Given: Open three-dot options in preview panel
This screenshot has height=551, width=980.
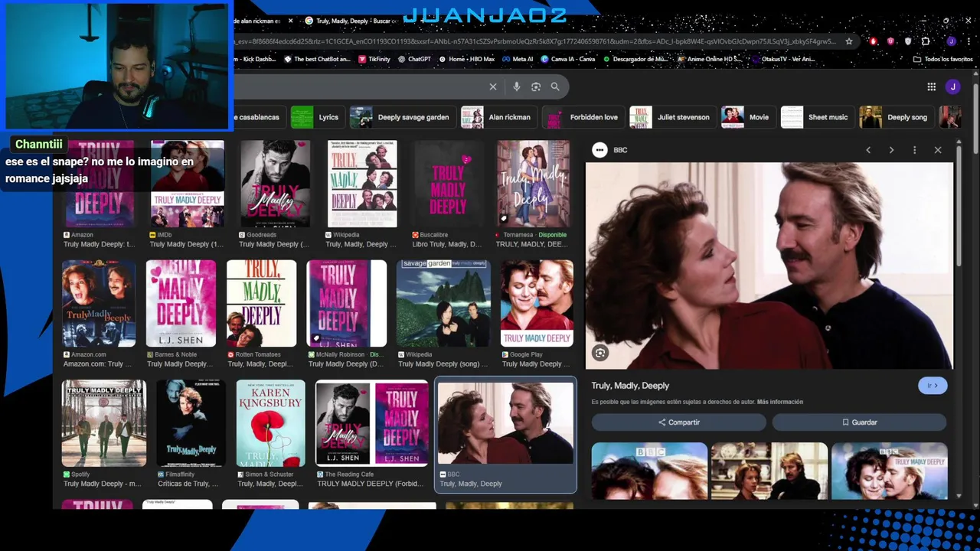Looking at the screenshot, I should (914, 150).
